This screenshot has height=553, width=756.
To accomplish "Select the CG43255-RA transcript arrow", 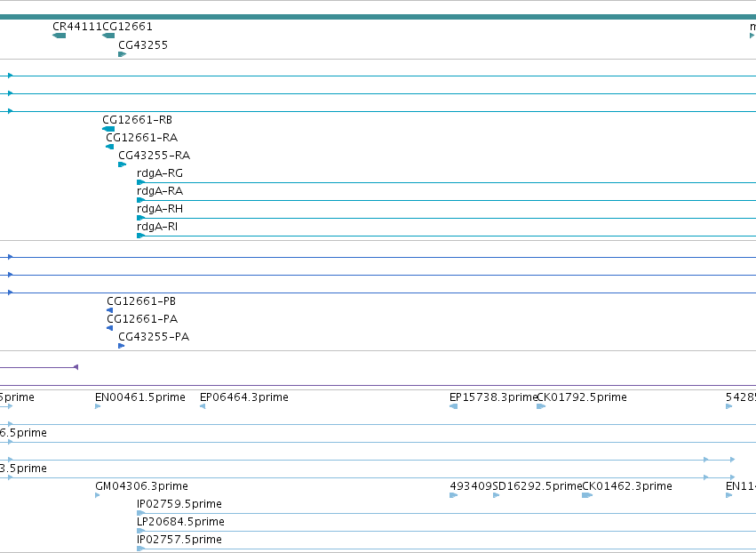I will 122,164.
